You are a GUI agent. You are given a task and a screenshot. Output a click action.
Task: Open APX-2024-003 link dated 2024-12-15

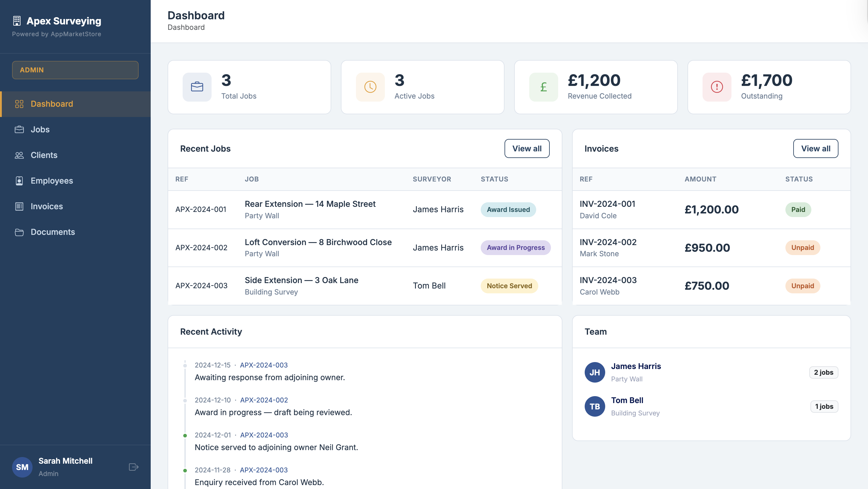tap(263, 365)
